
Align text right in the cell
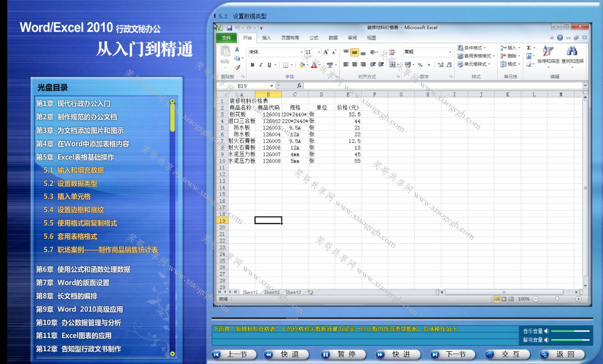pos(363,65)
